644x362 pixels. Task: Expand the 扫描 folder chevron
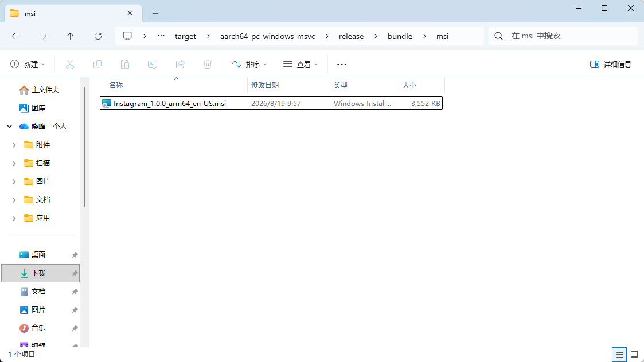pos(14,163)
